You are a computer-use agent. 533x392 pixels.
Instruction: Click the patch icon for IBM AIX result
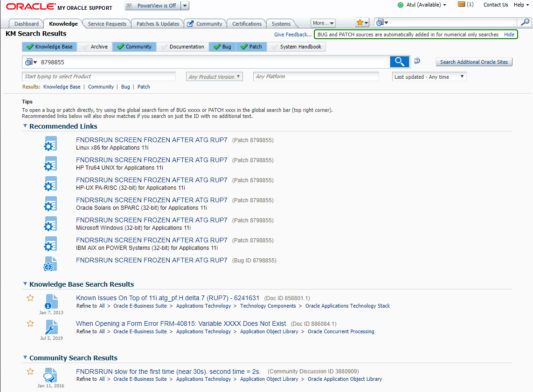pyautogui.click(x=50, y=244)
